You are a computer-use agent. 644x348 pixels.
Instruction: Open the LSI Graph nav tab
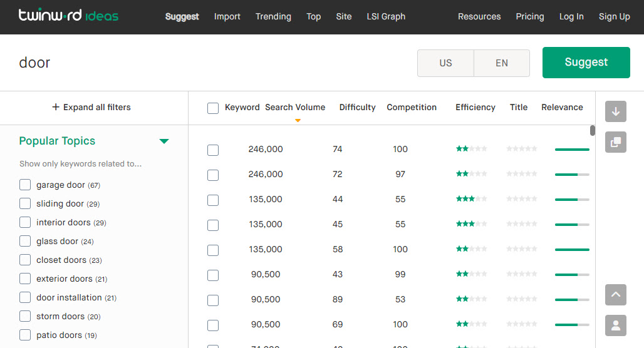point(386,16)
